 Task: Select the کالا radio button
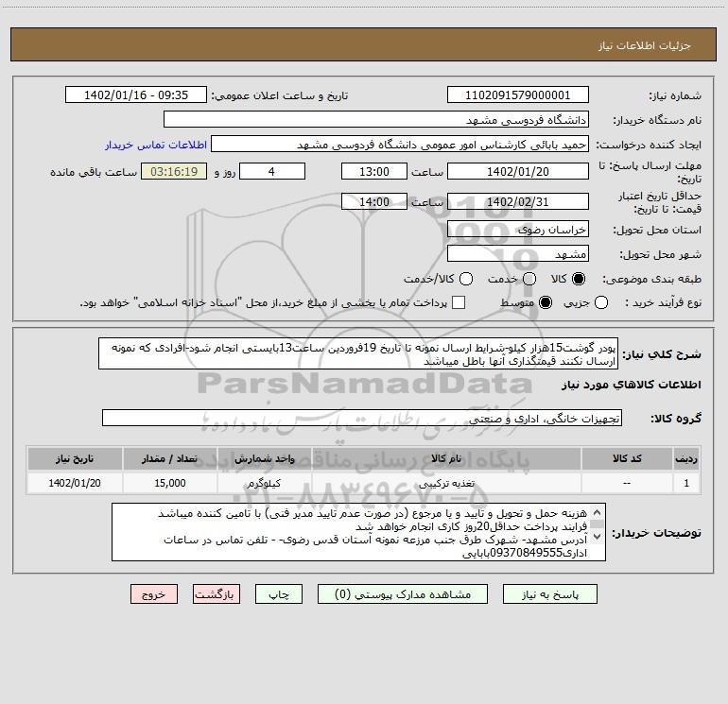(x=579, y=279)
